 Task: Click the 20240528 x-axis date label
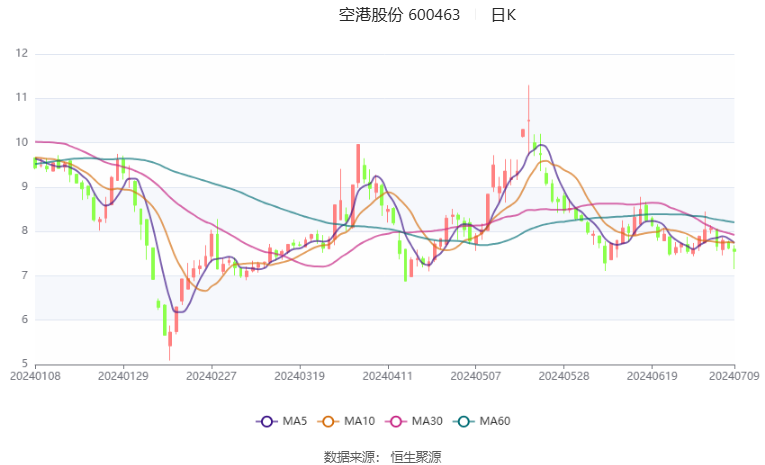(564, 376)
